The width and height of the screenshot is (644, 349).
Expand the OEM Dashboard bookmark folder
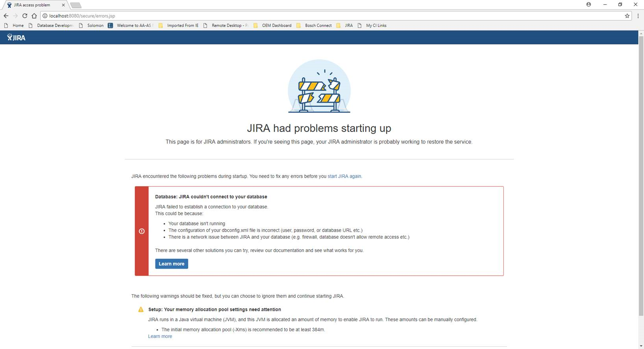point(272,26)
